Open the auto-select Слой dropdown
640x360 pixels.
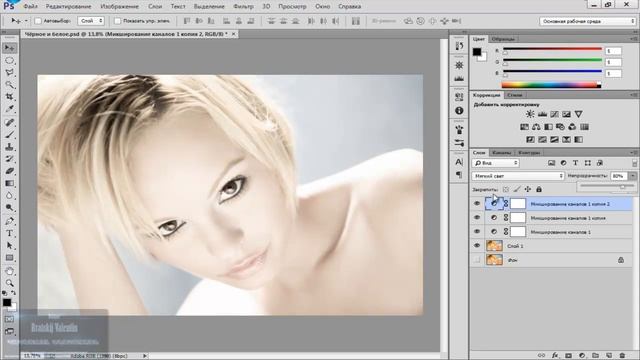tap(91, 21)
